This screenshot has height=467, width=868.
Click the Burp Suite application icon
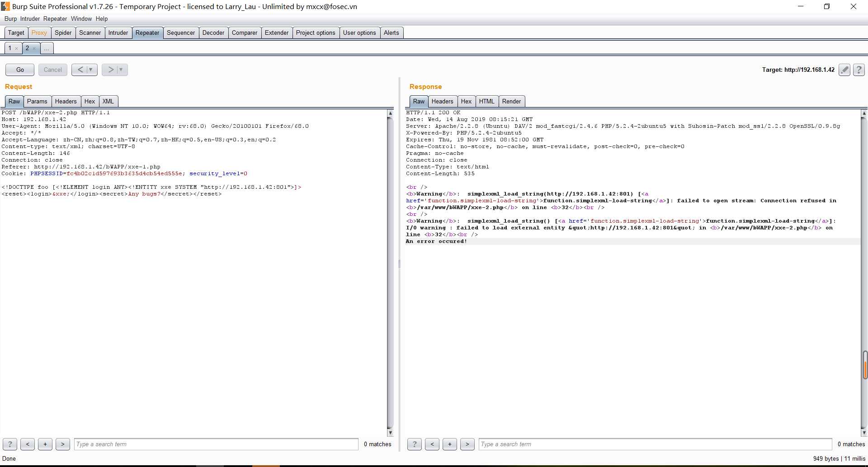[5, 6]
